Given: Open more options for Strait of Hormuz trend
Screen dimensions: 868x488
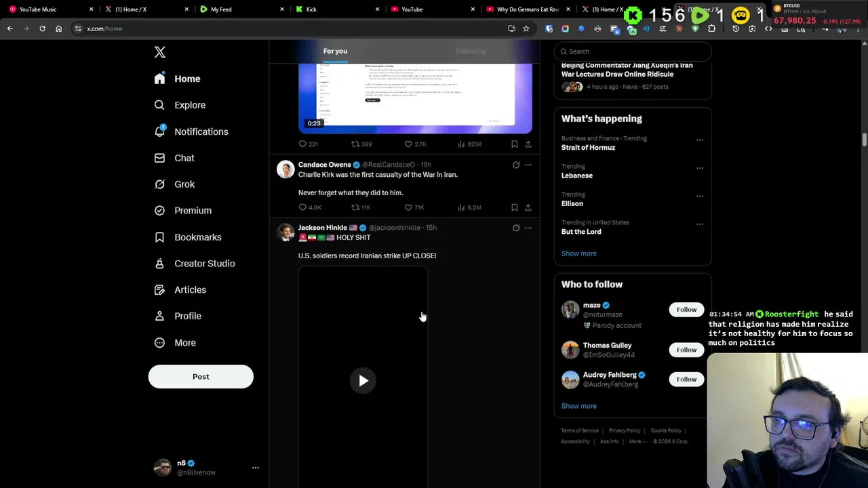Looking at the screenshot, I should coord(700,140).
